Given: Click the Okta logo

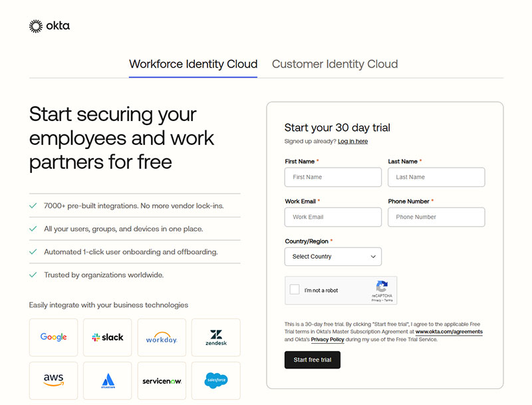Looking at the screenshot, I should pos(49,26).
